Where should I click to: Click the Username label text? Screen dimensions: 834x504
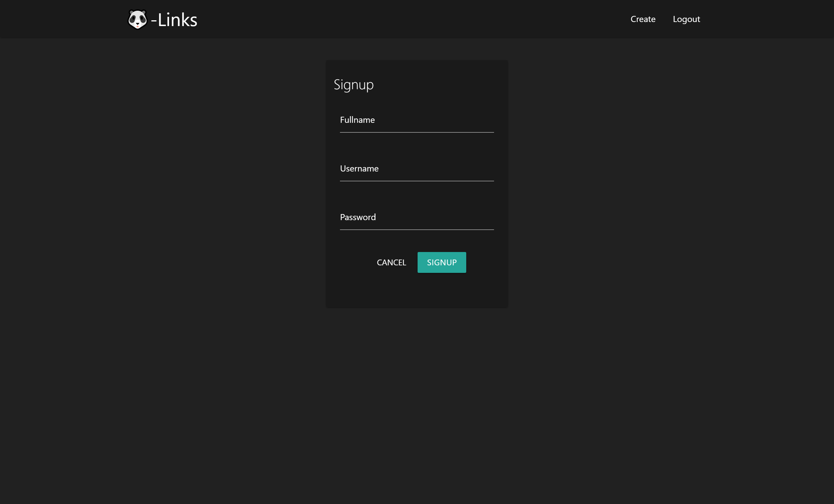coord(359,169)
